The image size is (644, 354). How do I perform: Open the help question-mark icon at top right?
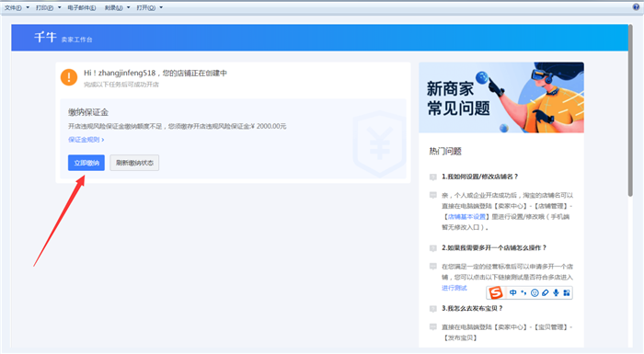tap(637, 6)
